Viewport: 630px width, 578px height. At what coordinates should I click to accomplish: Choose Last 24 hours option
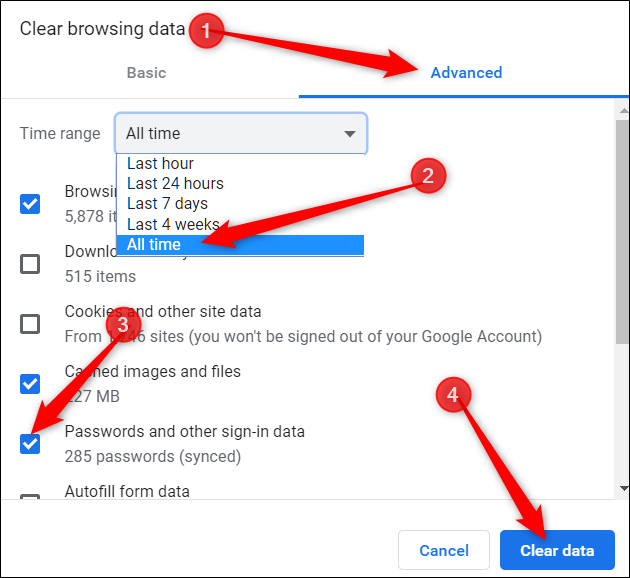point(175,183)
